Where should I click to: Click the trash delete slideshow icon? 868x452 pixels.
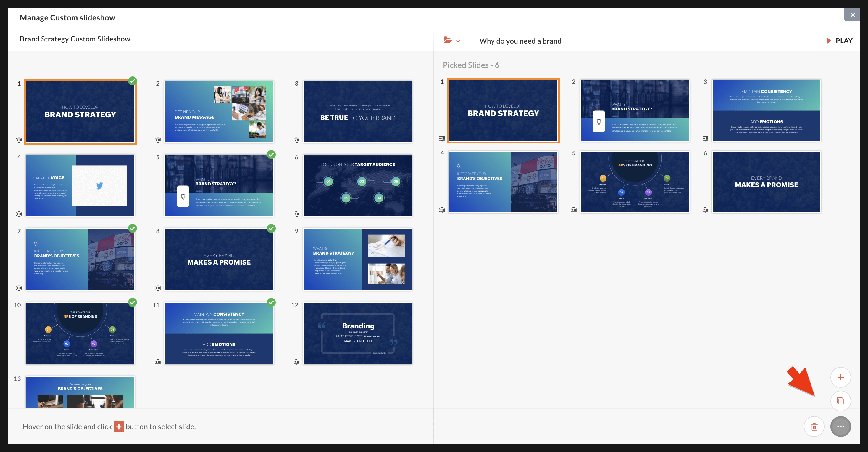click(814, 427)
